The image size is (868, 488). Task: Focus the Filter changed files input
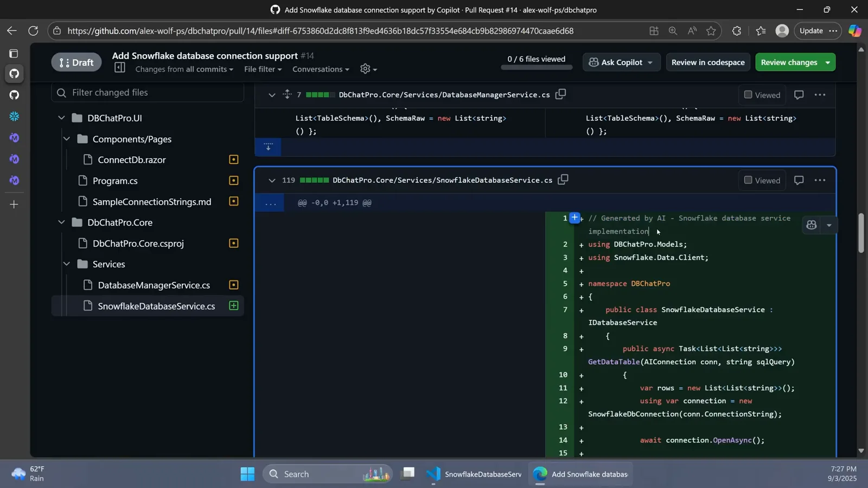148,93
